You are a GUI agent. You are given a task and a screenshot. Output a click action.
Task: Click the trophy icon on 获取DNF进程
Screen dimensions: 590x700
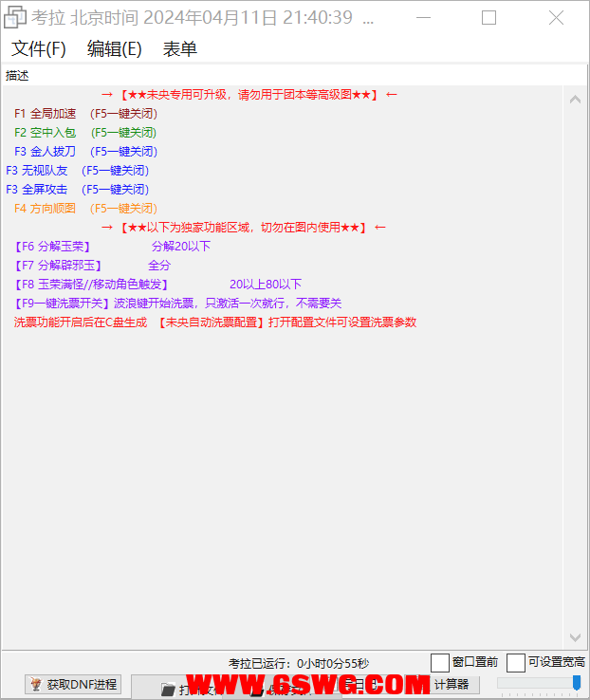click(36, 684)
